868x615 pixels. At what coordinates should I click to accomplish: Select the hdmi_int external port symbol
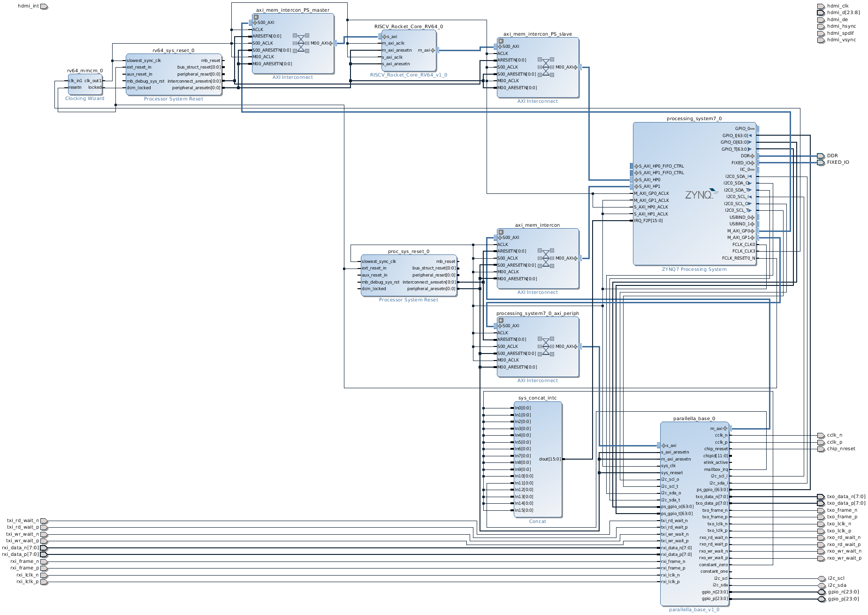(x=44, y=7)
